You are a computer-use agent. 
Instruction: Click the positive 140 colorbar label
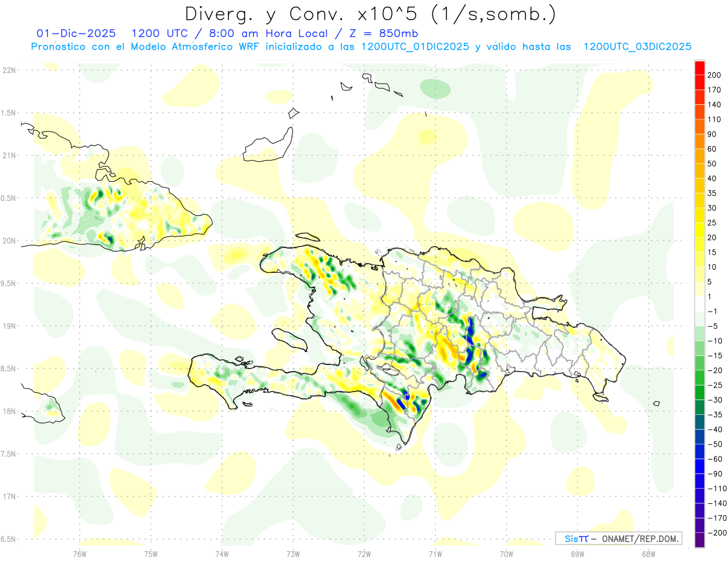(x=714, y=105)
